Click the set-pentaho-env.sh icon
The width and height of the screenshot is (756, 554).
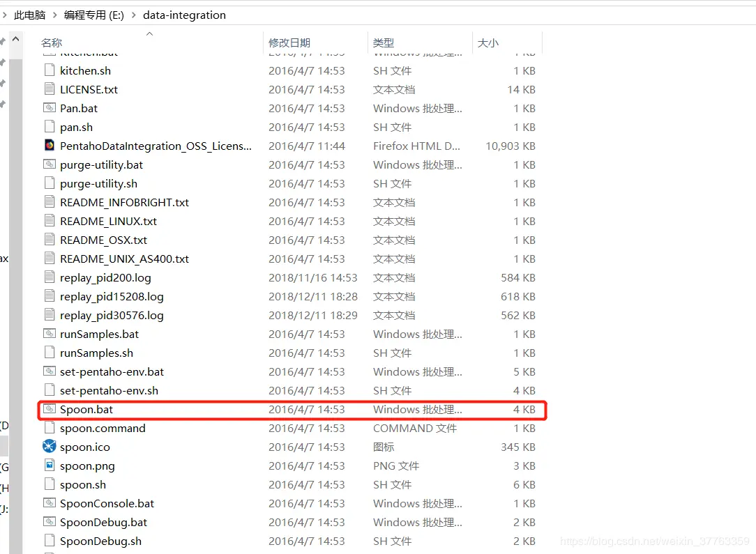(50, 390)
